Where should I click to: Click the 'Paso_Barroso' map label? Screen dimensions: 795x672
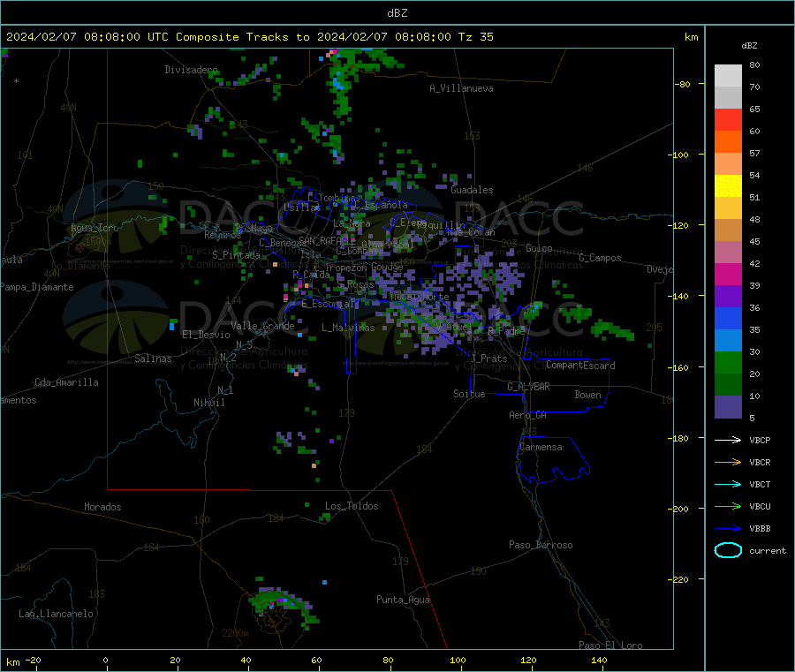[x=541, y=546]
